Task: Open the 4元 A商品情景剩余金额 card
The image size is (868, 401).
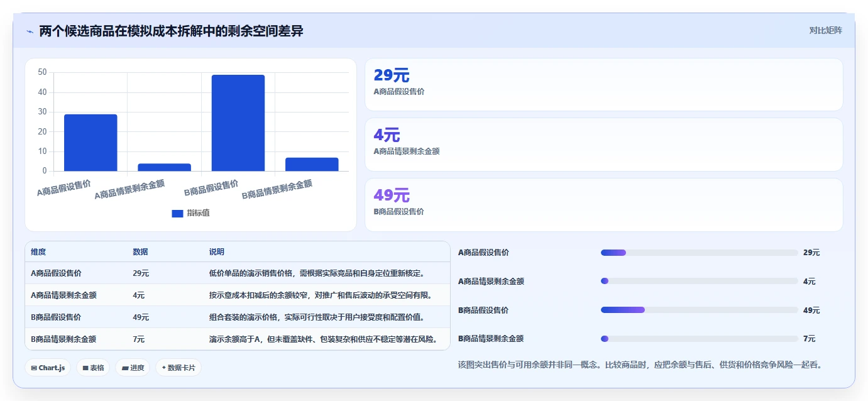Action: [603, 145]
